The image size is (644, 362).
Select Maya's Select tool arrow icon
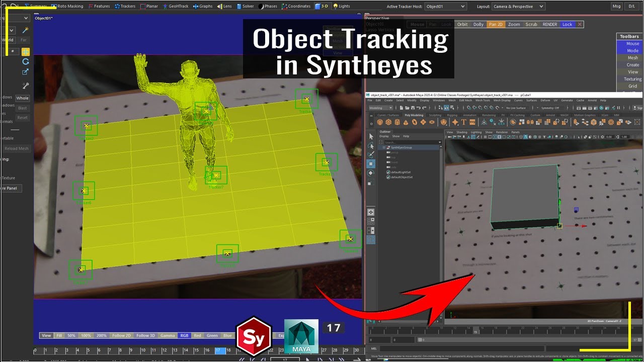tap(371, 136)
